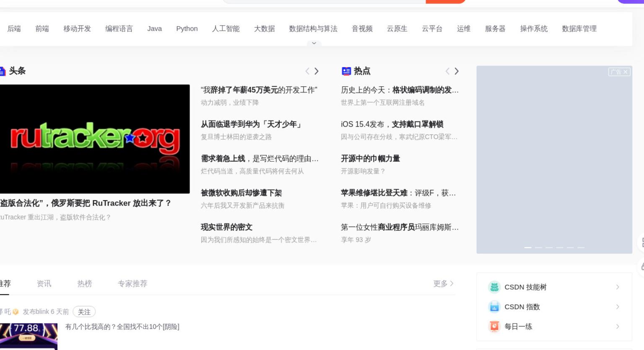This screenshot has width=644, height=350.
Task: Click subtitle 复旦博士林田的逆袭之路
Action: (x=236, y=137)
